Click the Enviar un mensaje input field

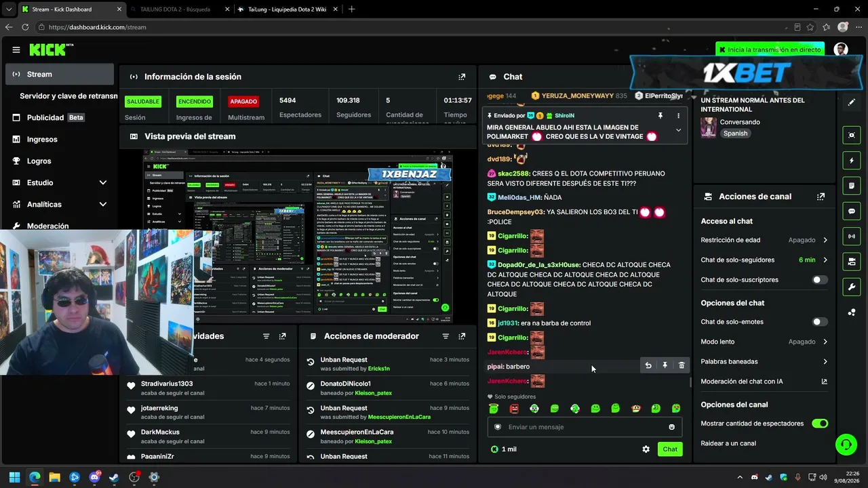(x=585, y=427)
